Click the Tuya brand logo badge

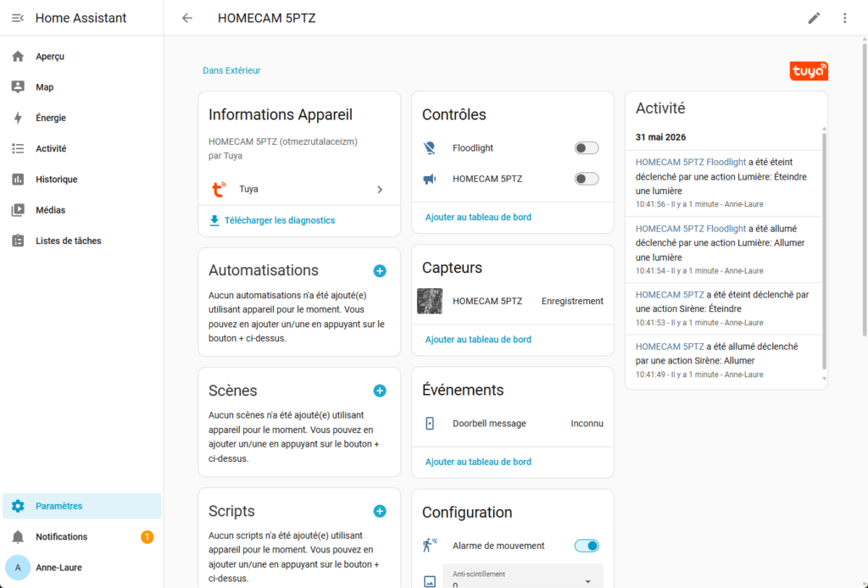point(809,71)
